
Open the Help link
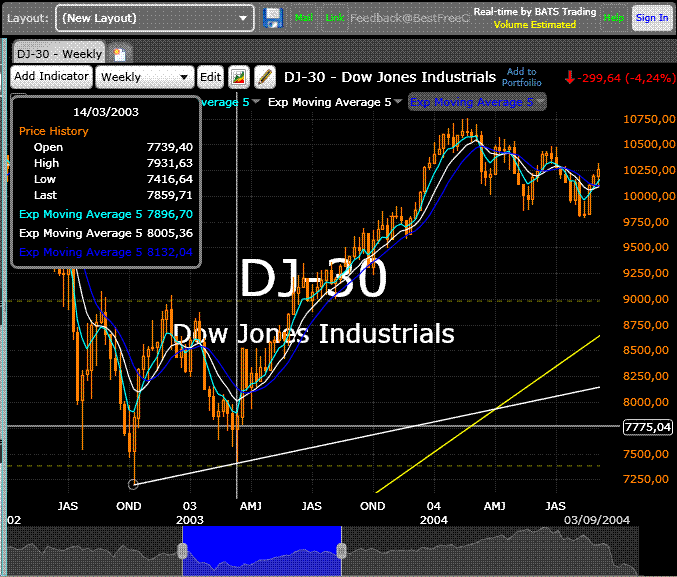coord(614,18)
